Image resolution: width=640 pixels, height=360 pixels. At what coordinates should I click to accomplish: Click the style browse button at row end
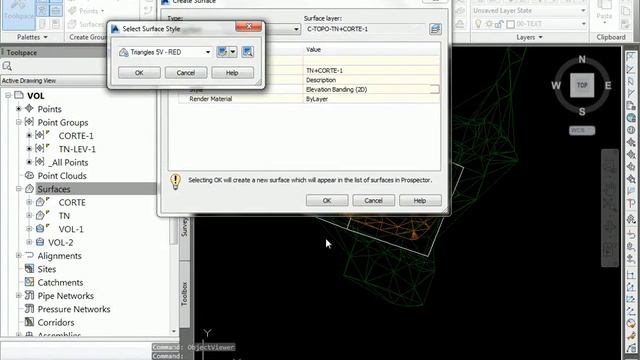point(435,89)
